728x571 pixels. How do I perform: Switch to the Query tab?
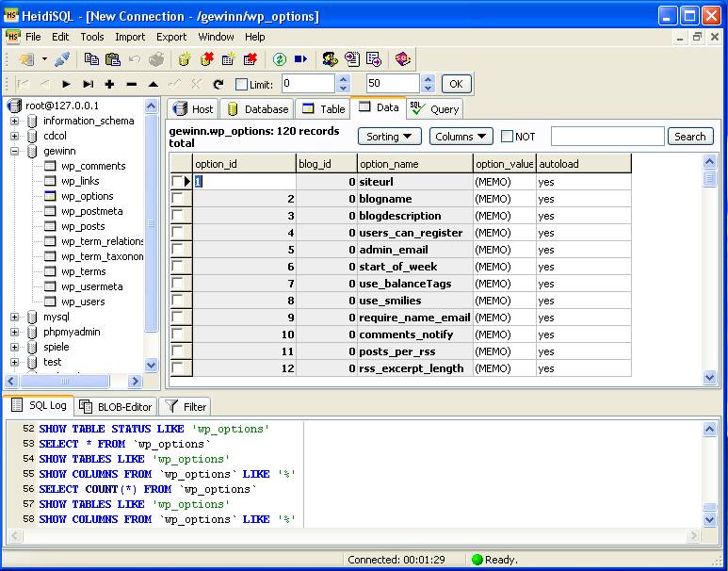[435, 109]
